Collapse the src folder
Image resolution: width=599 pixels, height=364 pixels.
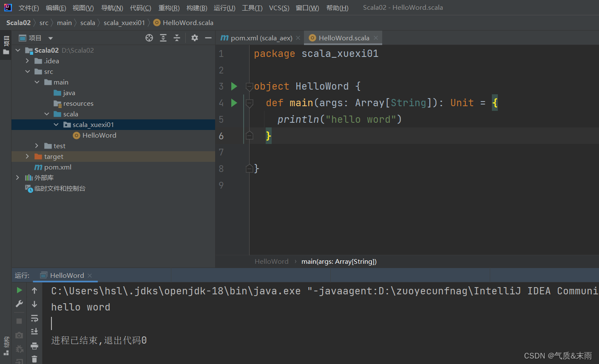tap(27, 71)
